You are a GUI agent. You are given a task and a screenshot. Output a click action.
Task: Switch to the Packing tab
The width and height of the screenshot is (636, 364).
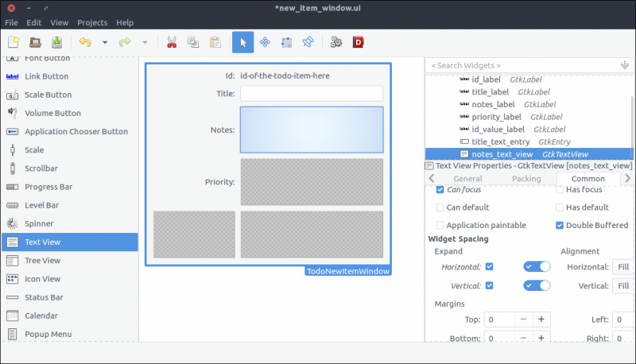pos(526,179)
